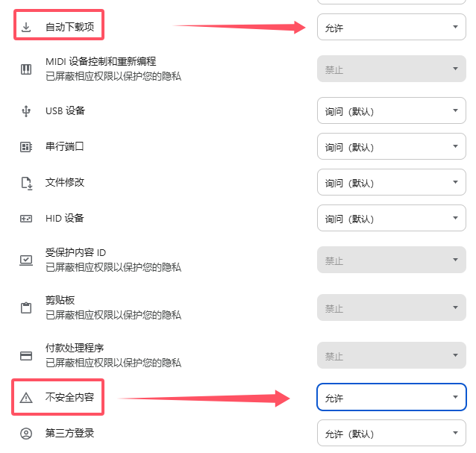Open the 不安全内容 permission dropdown
Screen dimensions: 476x453
[391, 398]
